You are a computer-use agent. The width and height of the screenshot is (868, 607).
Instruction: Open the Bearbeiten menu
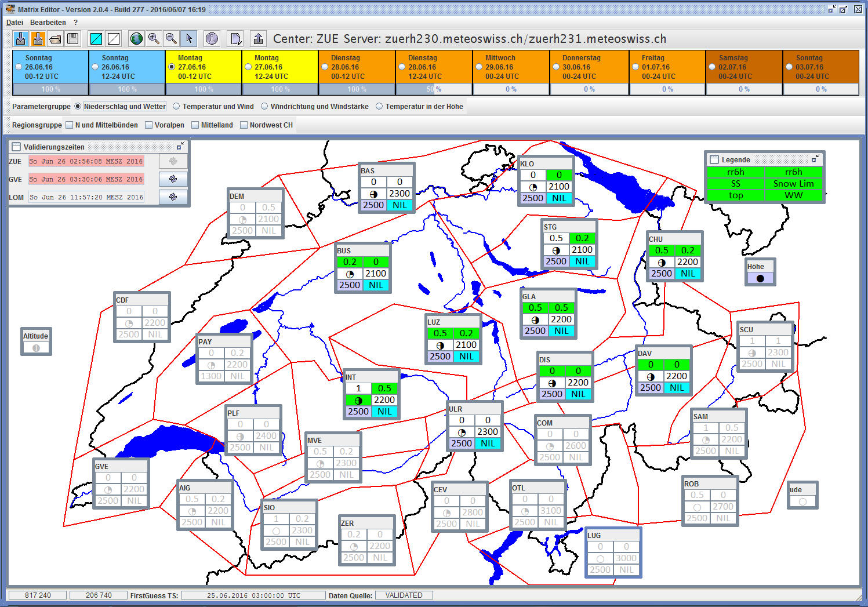(48, 23)
